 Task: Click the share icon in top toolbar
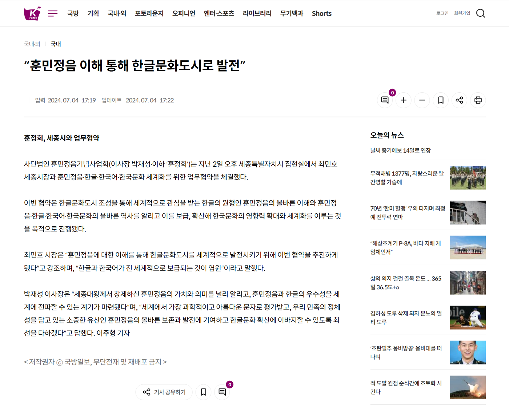459,100
